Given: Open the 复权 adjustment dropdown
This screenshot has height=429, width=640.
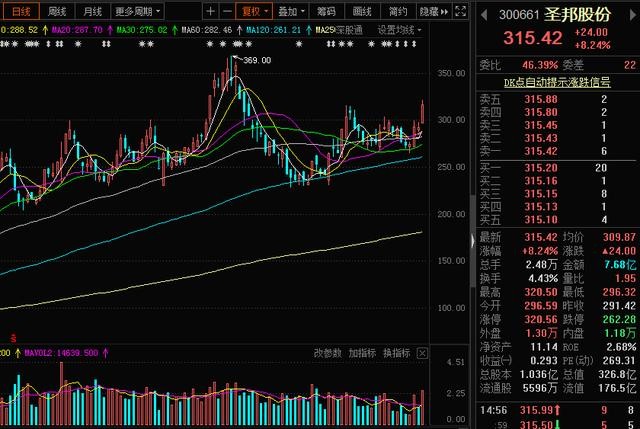Looking at the screenshot, I should tap(254, 11).
